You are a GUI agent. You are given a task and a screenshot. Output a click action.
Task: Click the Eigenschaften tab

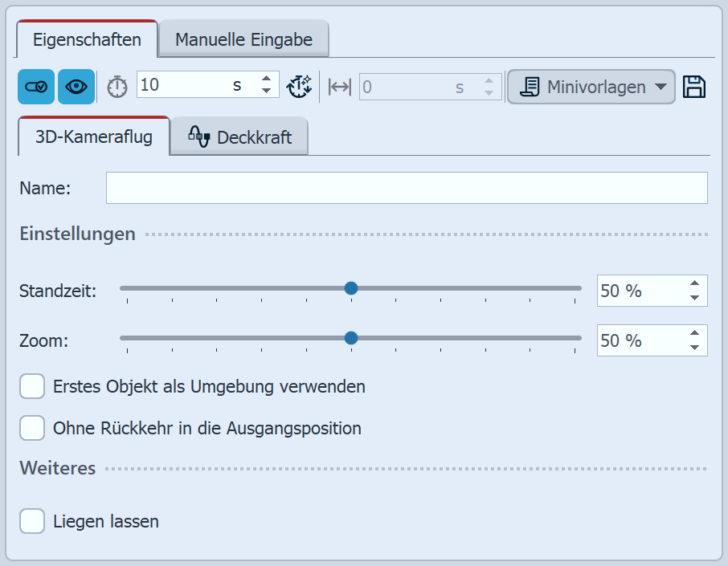[86, 38]
